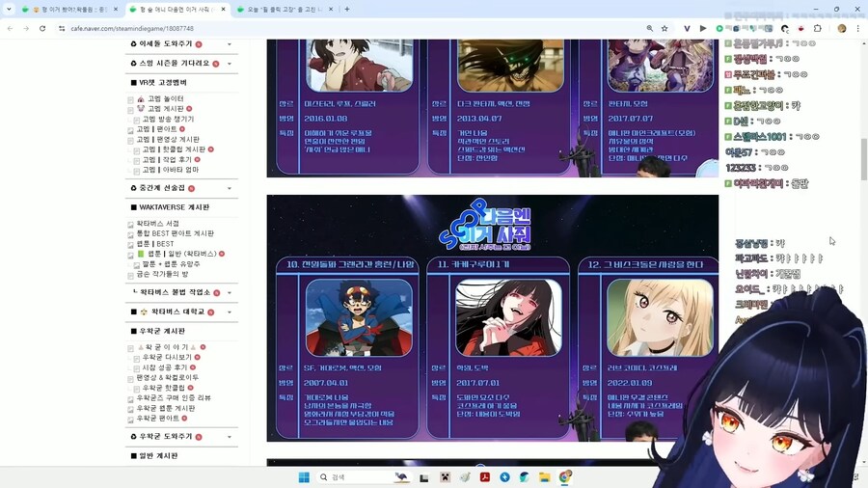Click the 11. 카케구루이 anime thumbnail
Viewport: 868px width, 488px height.
(508, 317)
